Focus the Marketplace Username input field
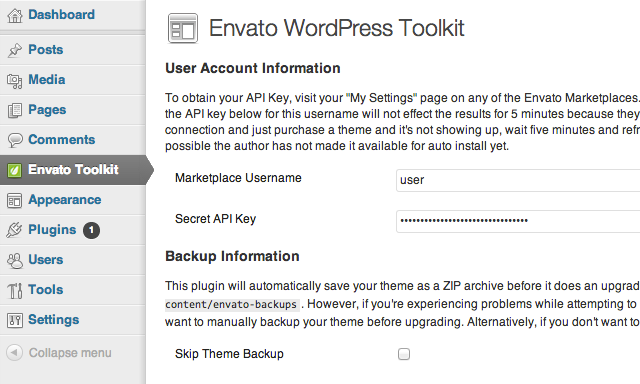Viewport: 640px width, 384px height. click(x=518, y=180)
